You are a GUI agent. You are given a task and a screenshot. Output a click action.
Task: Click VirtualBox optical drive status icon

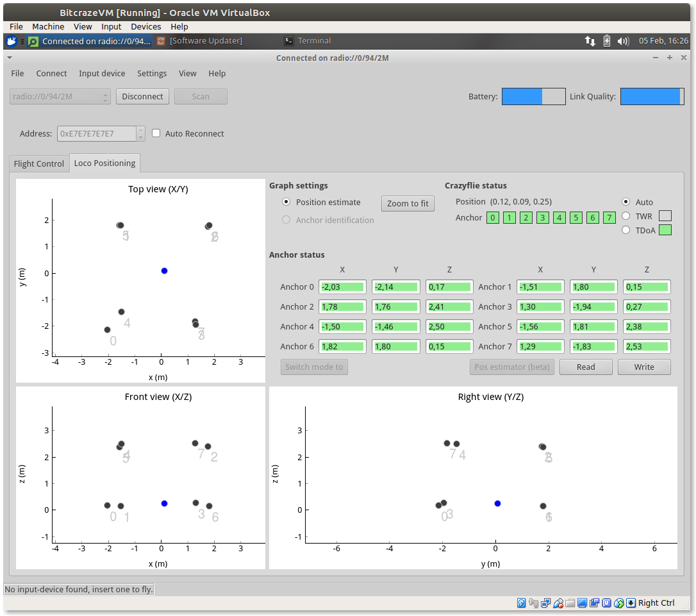click(x=534, y=603)
